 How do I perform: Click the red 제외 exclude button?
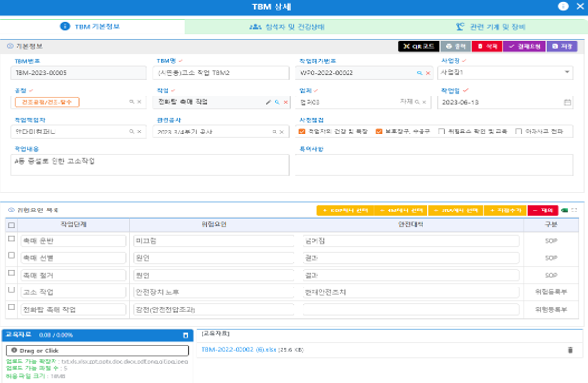point(543,211)
